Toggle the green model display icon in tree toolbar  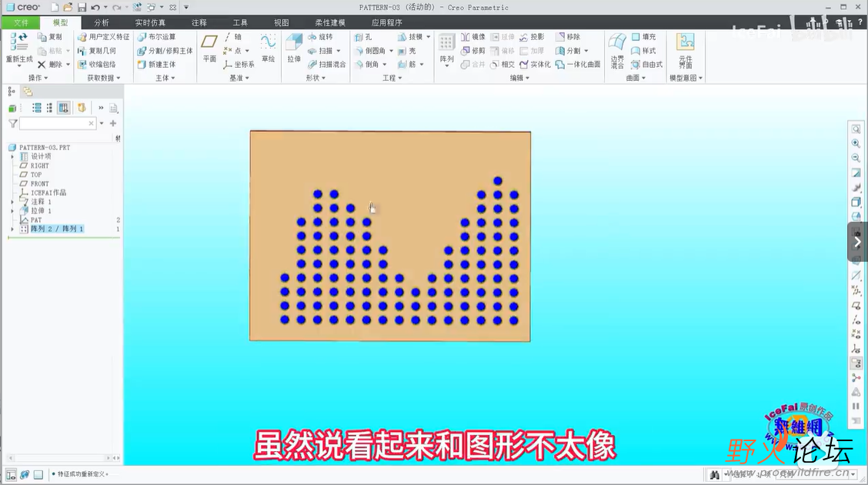tap(12, 108)
